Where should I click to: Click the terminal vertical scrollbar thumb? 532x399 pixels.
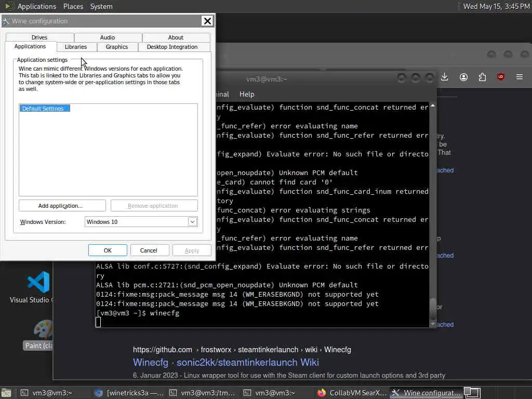[433, 309]
